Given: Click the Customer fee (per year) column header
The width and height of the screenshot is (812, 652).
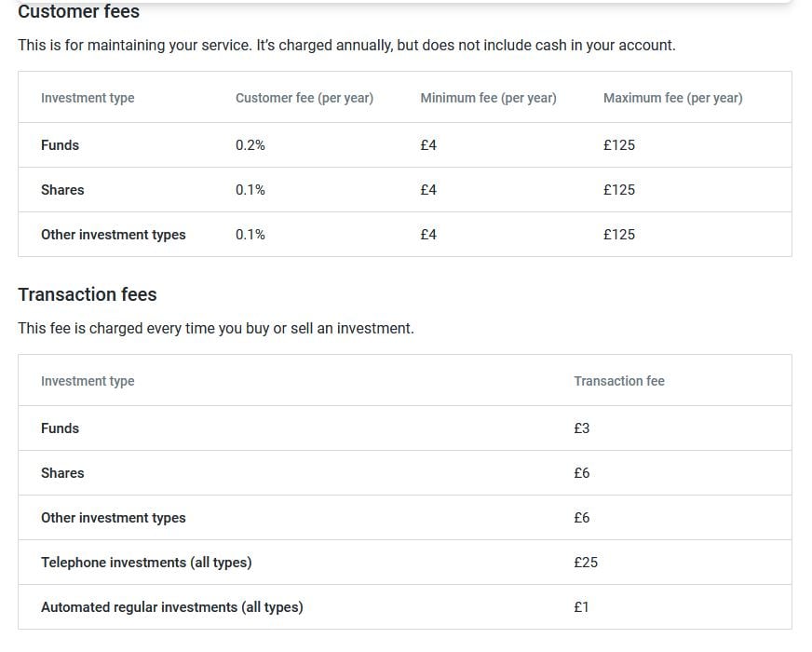Looking at the screenshot, I should (304, 98).
